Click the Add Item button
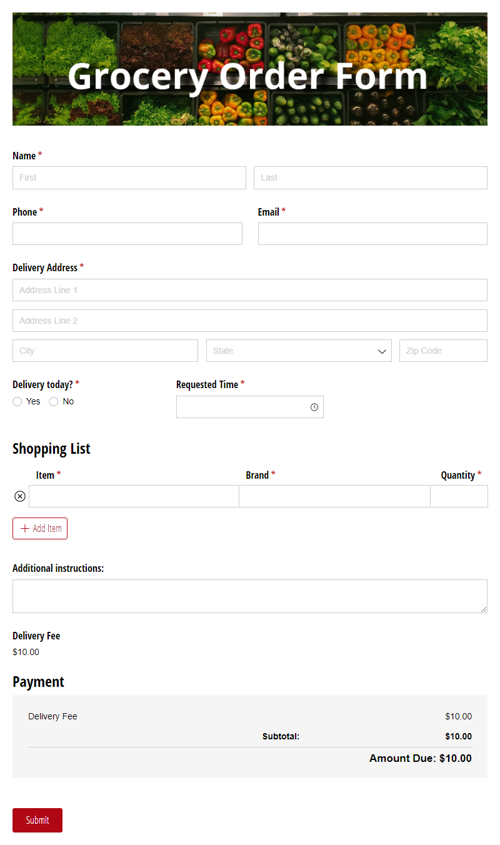This screenshot has height=845, width=500. pos(40,529)
